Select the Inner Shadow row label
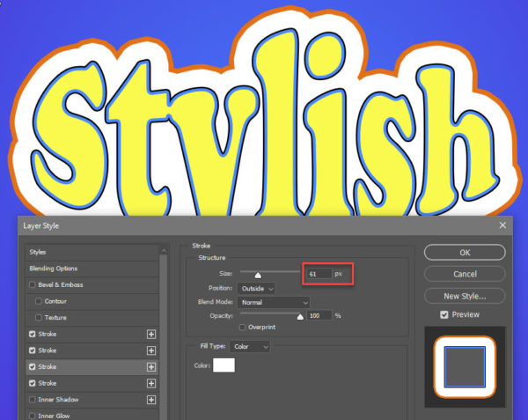 pos(58,400)
